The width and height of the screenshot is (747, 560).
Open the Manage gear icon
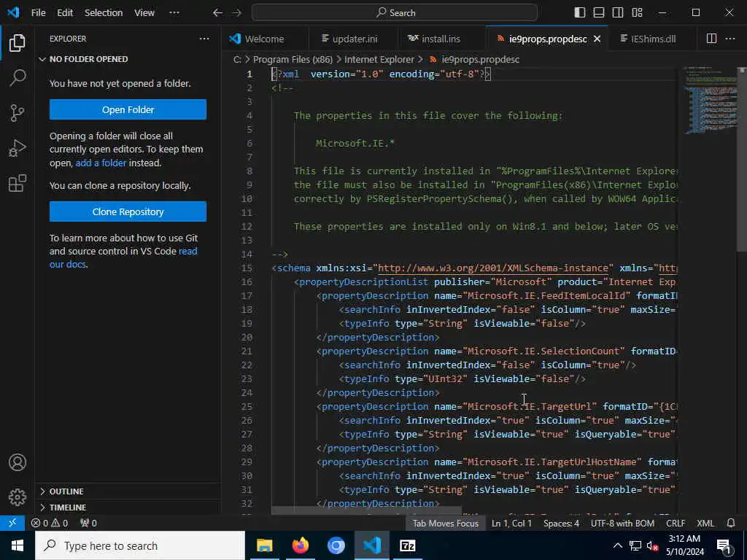point(18,497)
